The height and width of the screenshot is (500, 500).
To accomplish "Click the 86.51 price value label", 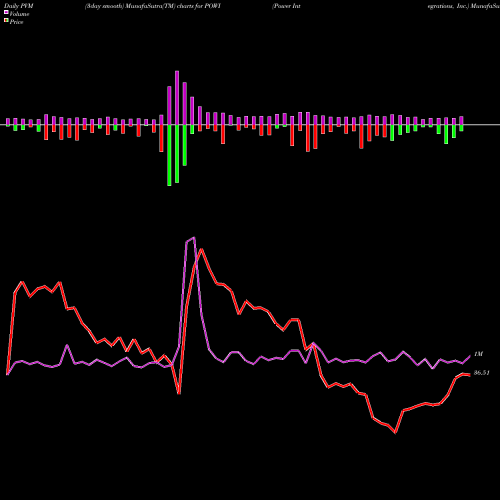I will [x=482, y=373].
